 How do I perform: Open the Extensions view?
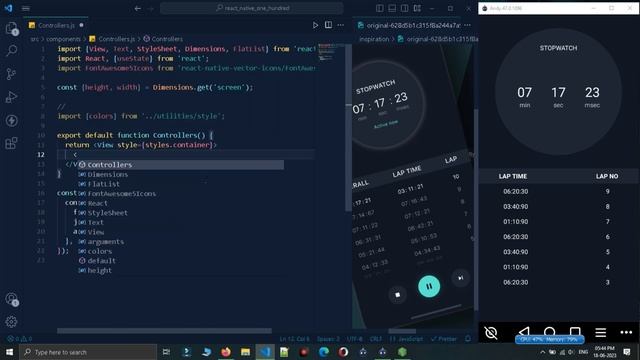coord(11,143)
